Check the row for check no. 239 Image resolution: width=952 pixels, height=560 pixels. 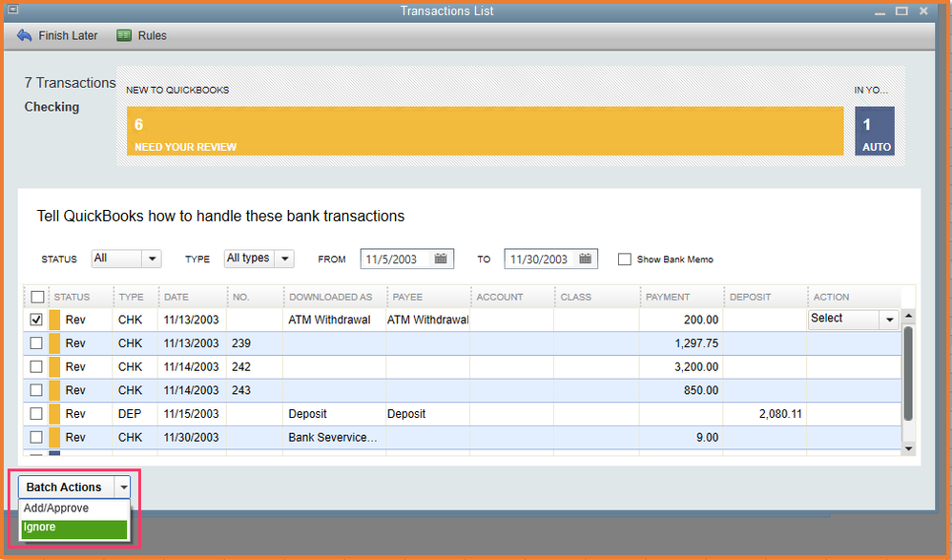coord(36,343)
